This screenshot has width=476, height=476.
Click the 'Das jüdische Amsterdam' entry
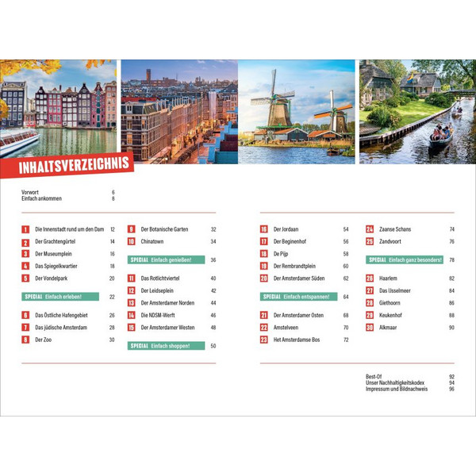click(61, 328)
